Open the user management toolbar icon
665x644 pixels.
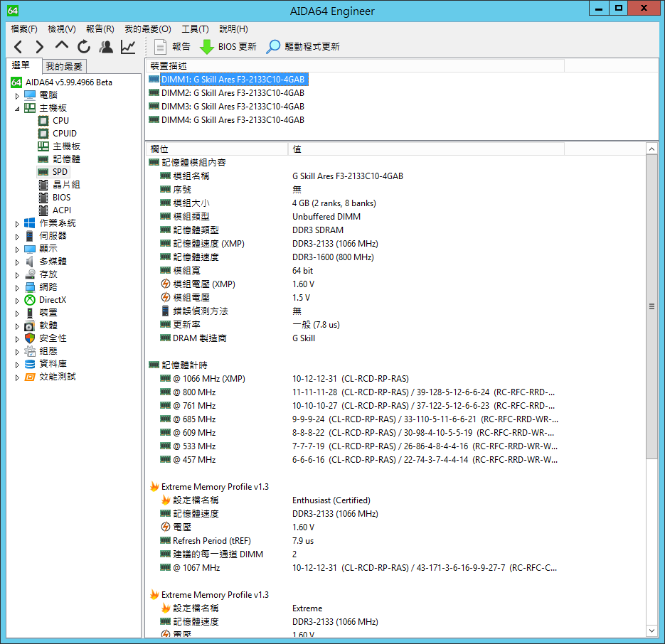click(x=106, y=47)
